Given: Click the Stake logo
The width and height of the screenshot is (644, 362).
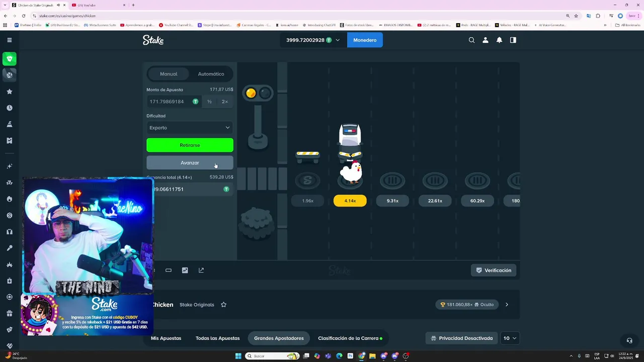Looking at the screenshot, I should pyautogui.click(x=153, y=40).
